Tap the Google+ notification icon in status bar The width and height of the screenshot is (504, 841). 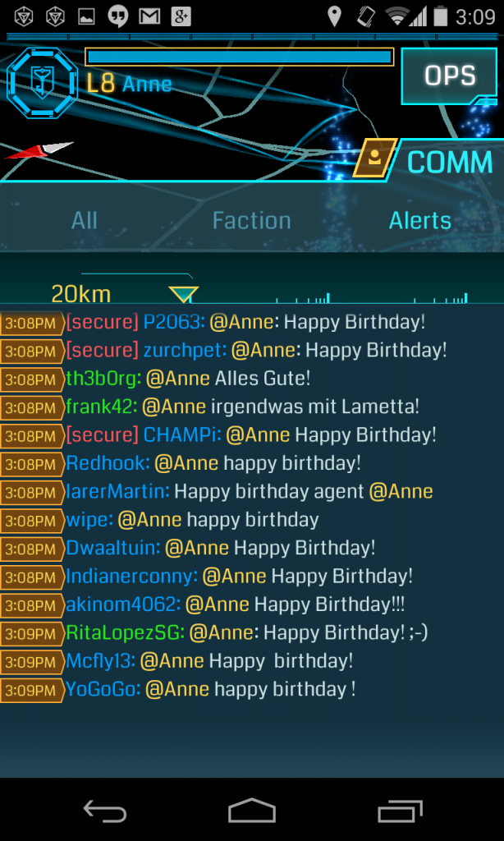pyautogui.click(x=181, y=17)
